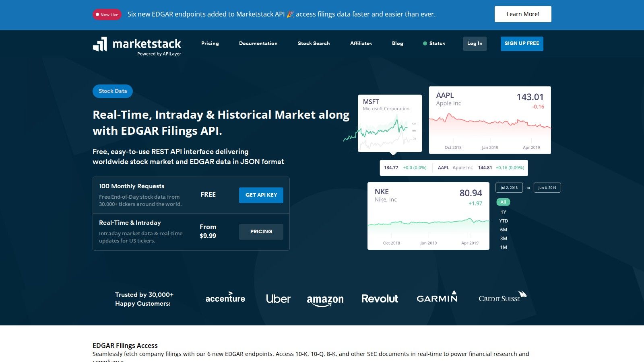Click the green Status indicator dot

425,43
